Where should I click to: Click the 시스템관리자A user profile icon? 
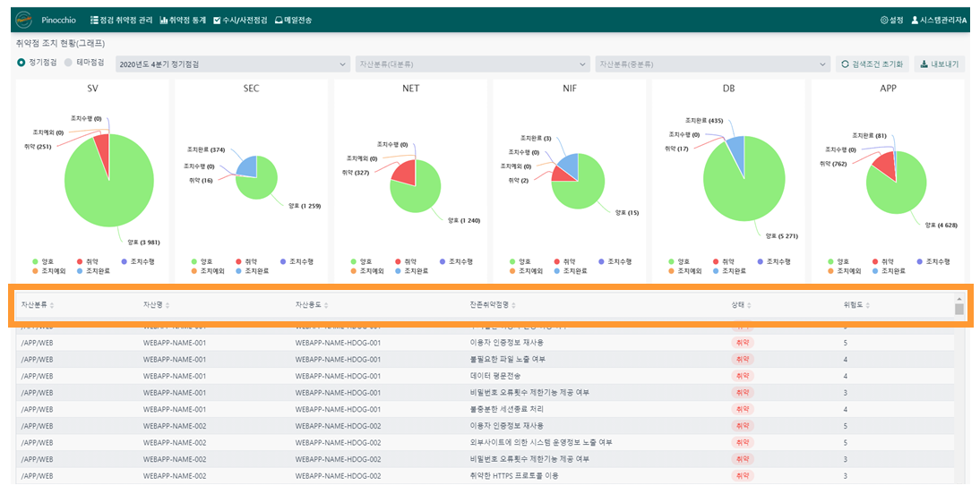tap(915, 20)
